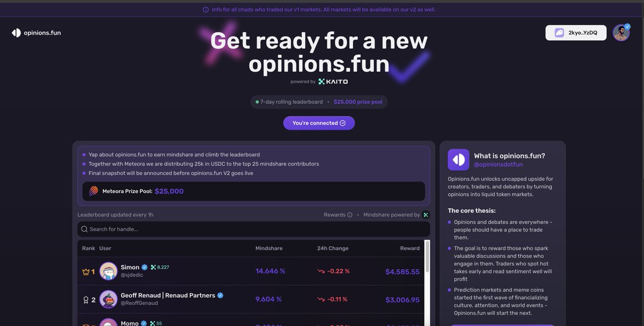
Task: Click the What is opinions.fun? heading
Action: [x=510, y=155]
